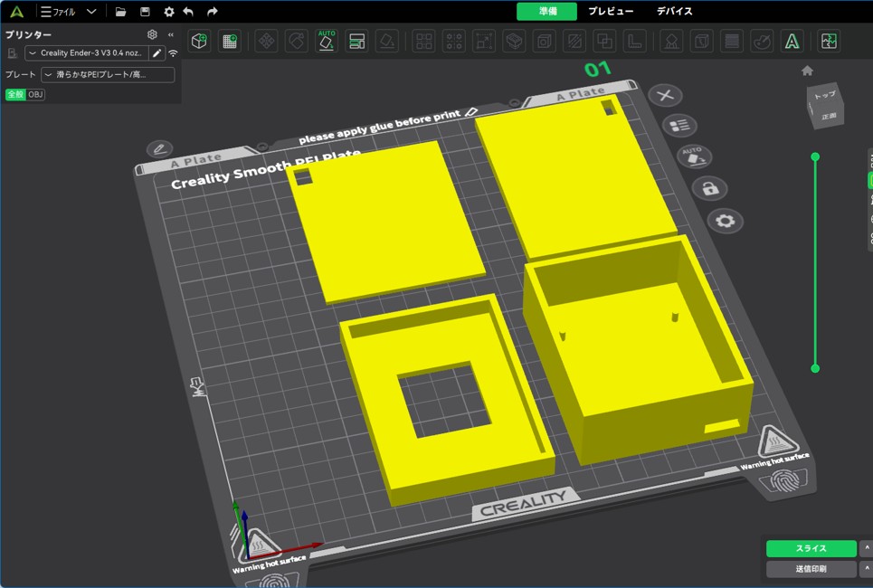The height and width of the screenshot is (588, 873).
Task: Switch the object list to OBJ view
Action: coord(35,94)
